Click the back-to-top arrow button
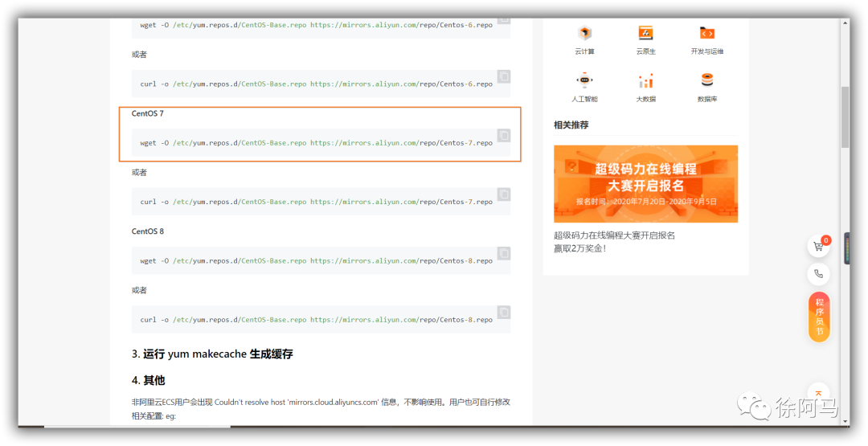 point(819,394)
